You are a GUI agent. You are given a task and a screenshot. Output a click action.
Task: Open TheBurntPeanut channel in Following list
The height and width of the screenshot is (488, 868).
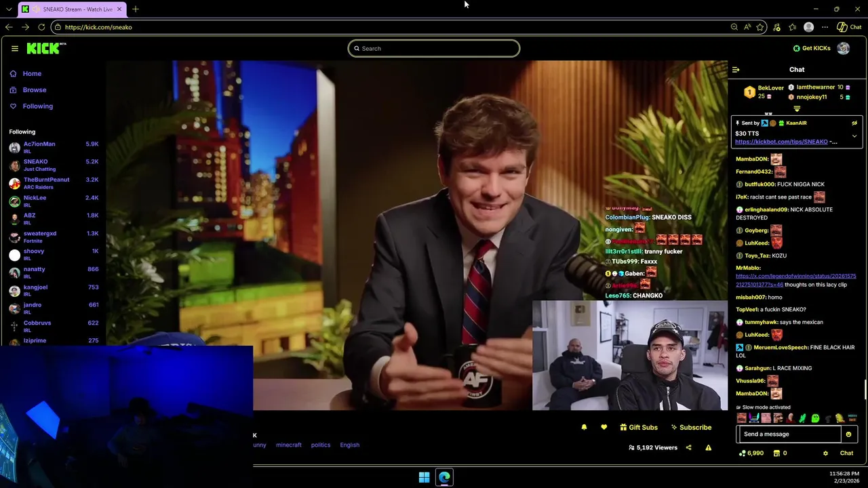[x=54, y=183]
